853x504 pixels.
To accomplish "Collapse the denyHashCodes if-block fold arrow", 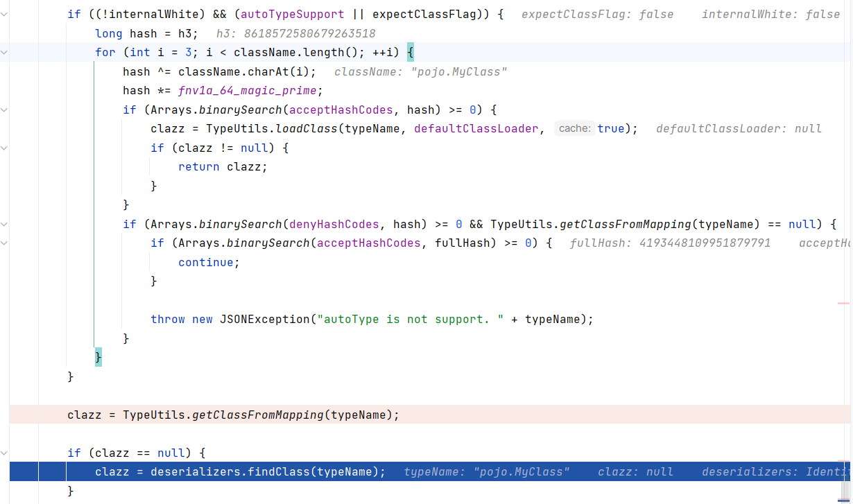I will click(x=5, y=224).
